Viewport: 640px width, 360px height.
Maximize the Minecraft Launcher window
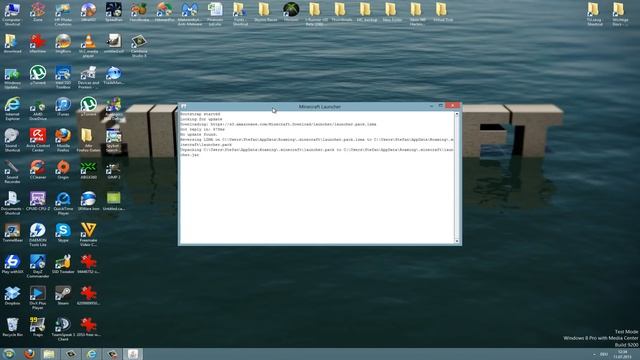pos(440,106)
